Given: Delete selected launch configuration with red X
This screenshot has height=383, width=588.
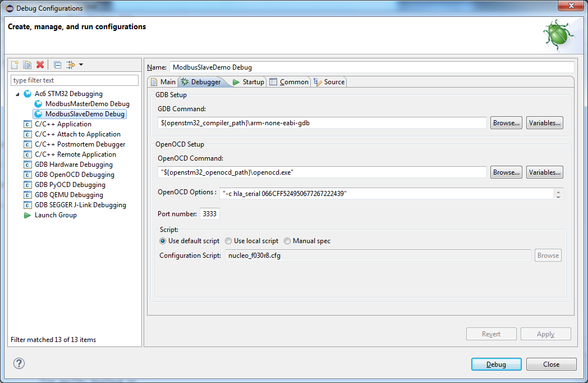Looking at the screenshot, I should [40, 65].
